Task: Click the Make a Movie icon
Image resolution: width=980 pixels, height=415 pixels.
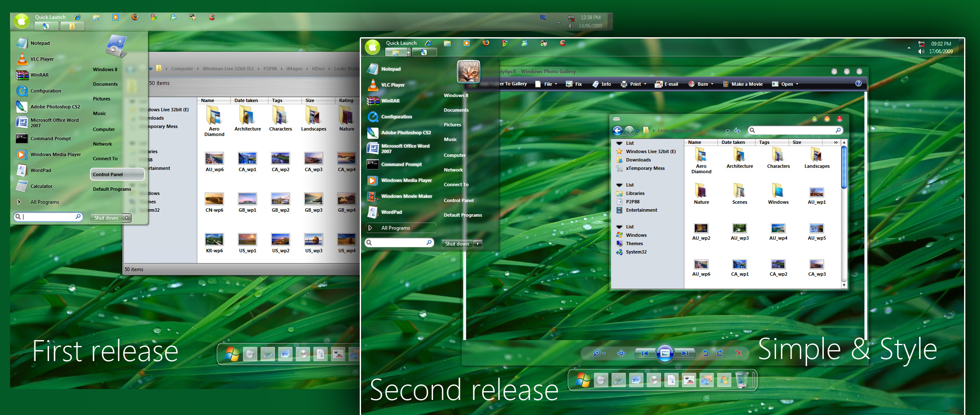Action: pyautogui.click(x=743, y=84)
